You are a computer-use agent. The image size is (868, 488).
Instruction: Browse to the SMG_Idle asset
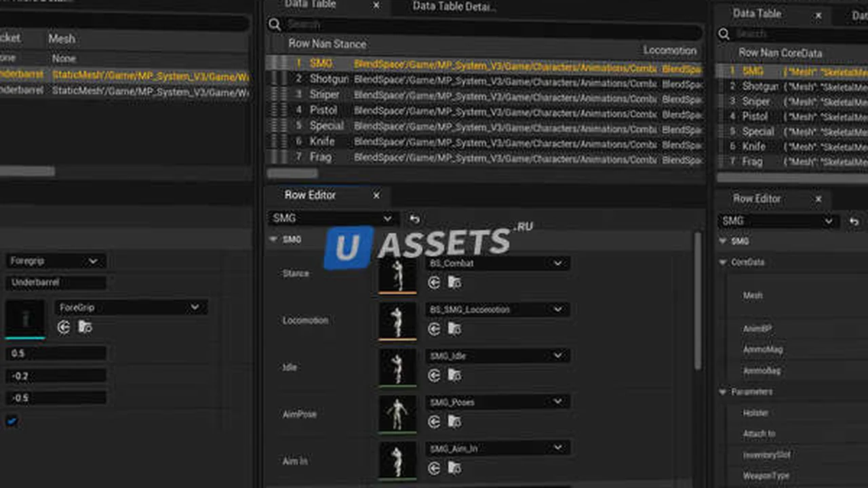[x=454, y=375]
